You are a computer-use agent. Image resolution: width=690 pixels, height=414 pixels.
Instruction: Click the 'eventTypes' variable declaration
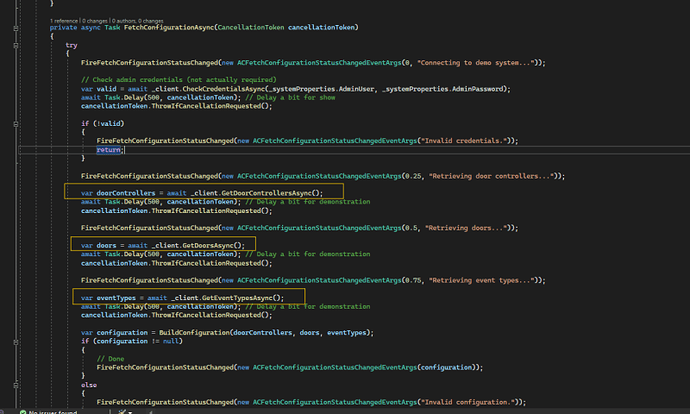[116, 298]
